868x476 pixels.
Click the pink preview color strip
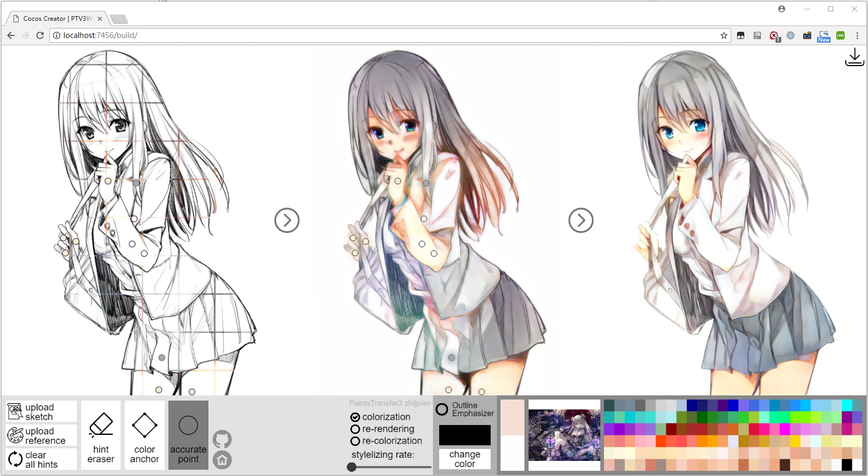coord(512,417)
